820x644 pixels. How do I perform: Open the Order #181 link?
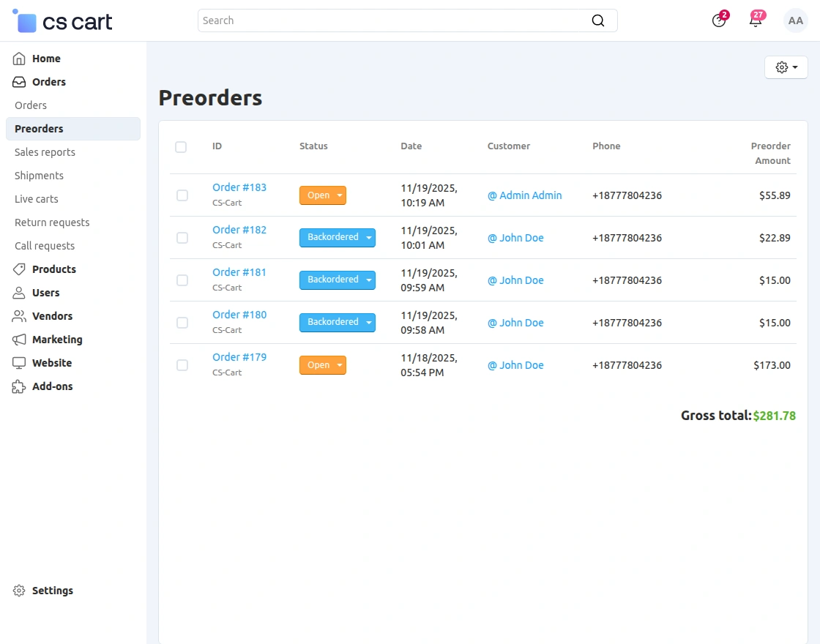239,272
